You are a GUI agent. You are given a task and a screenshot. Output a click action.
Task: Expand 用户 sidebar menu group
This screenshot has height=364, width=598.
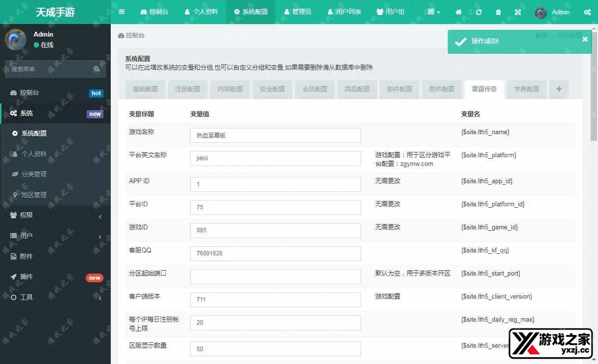tap(55, 236)
